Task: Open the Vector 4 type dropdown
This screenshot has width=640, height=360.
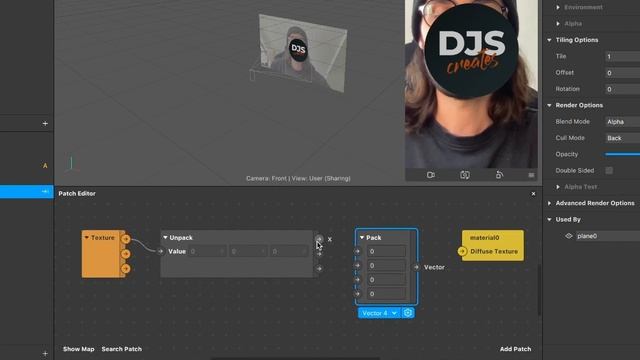Action: tap(380, 313)
